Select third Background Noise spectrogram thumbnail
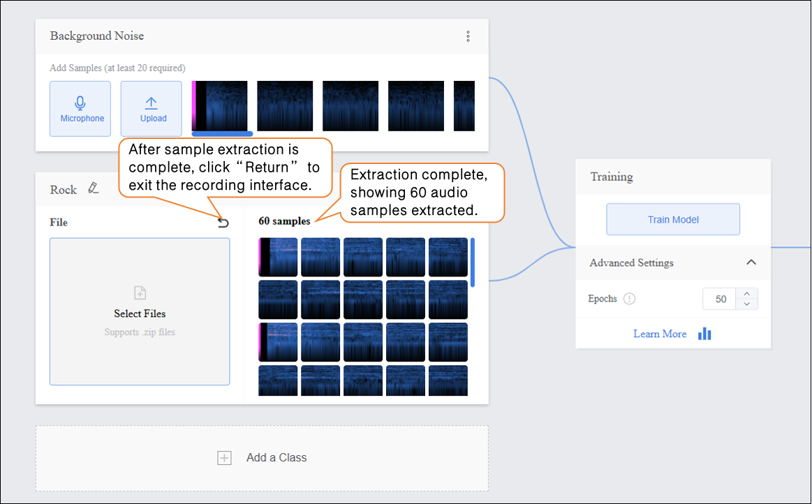 click(350, 106)
